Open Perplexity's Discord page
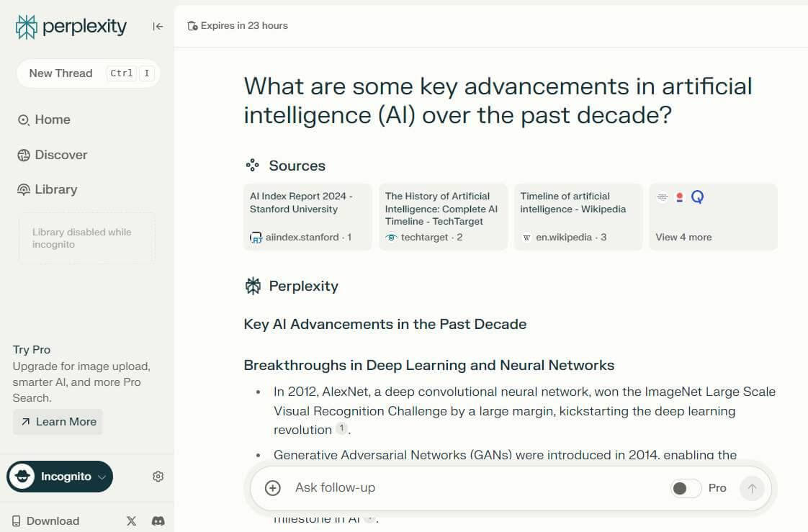Image resolution: width=808 pixels, height=532 pixels. pyautogui.click(x=158, y=520)
